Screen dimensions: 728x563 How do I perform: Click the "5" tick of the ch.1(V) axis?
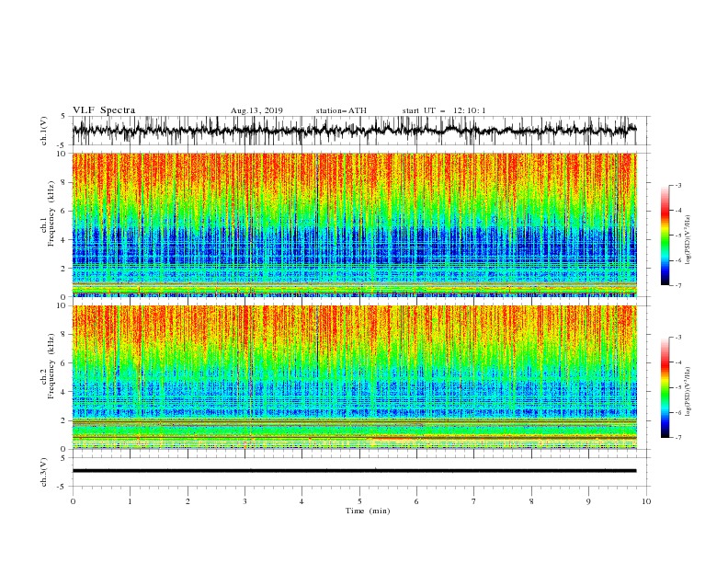64,117
